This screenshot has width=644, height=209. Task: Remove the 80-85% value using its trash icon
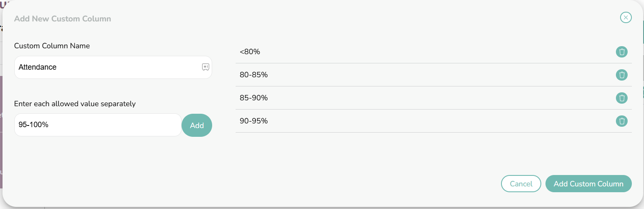click(x=622, y=75)
